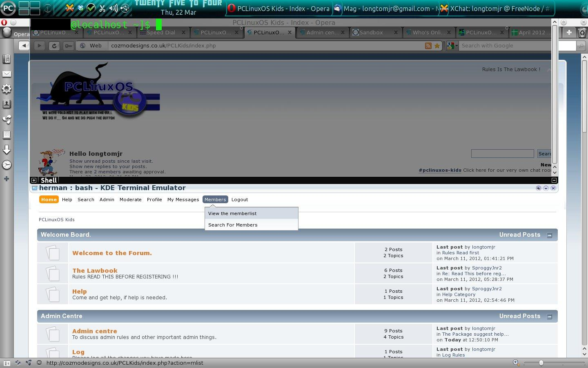Open the closed tabs trash icon

pos(582,33)
